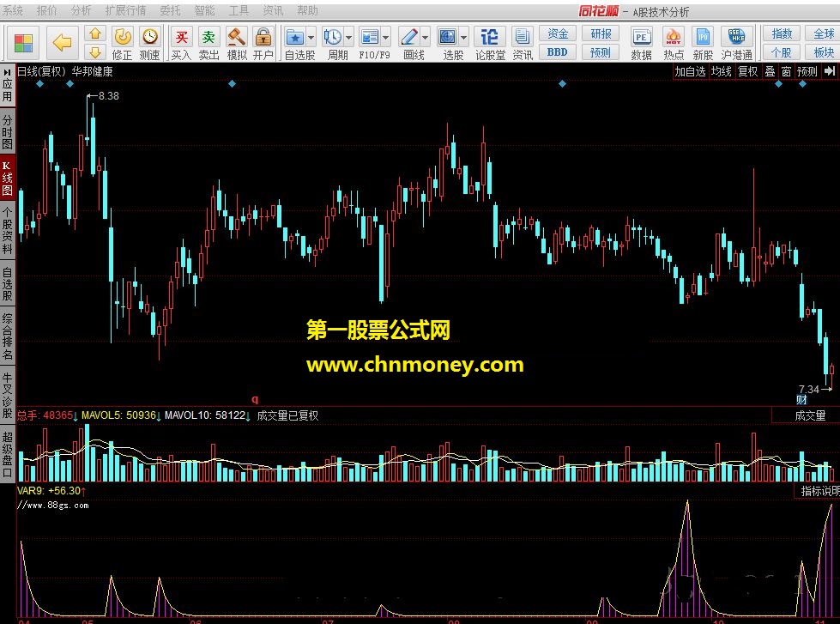Click the BBD button
This screenshot has height=624, width=840.
point(557,52)
